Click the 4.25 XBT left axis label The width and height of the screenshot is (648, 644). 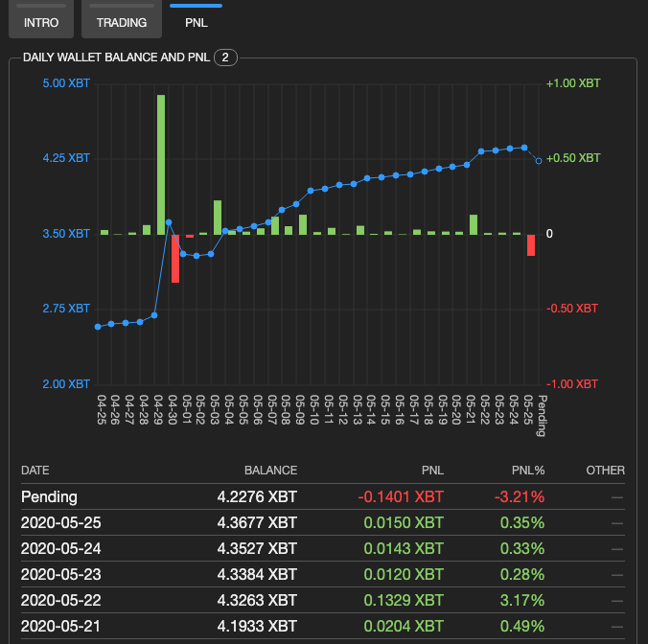click(x=66, y=158)
